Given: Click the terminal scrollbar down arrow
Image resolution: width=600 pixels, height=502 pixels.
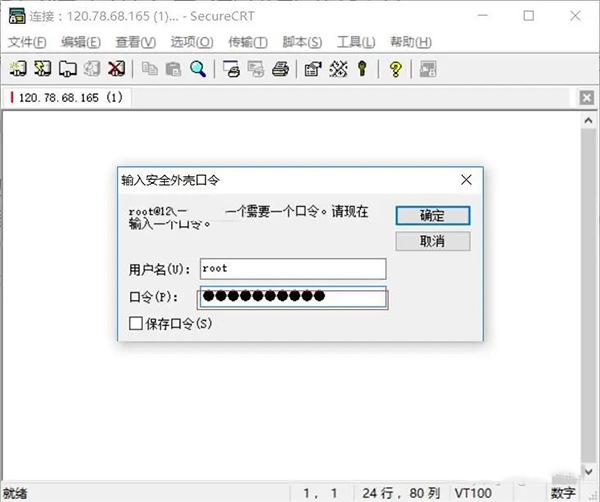Looking at the screenshot, I should point(589,471).
